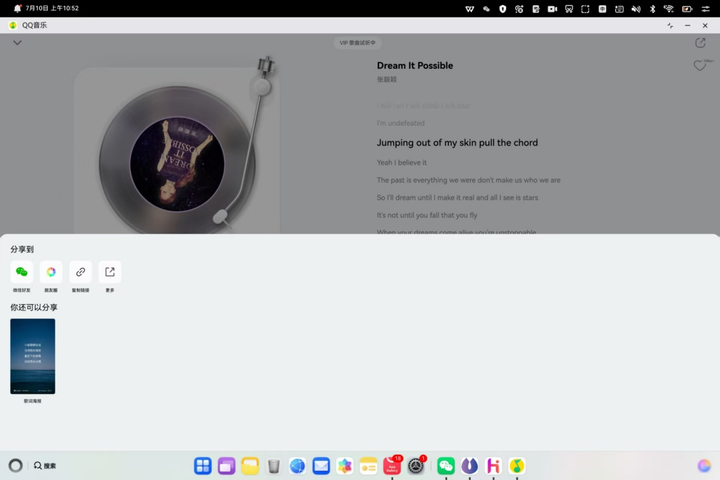Open WeChat from the dock
Image resolution: width=720 pixels, height=480 pixels.
pos(446,466)
